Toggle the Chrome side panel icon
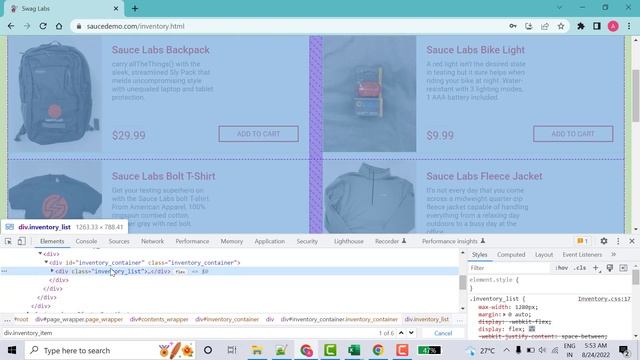Screen dimensions: 640x360 (x=597, y=26)
